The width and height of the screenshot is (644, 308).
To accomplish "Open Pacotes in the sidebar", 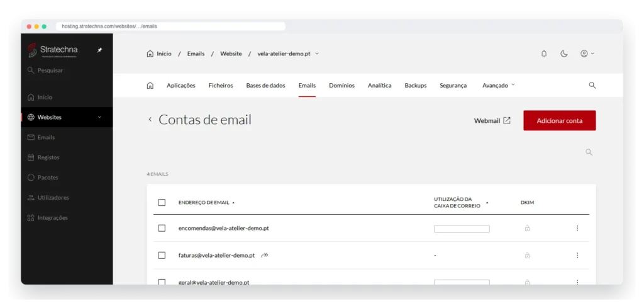I will tap(43, 178).
